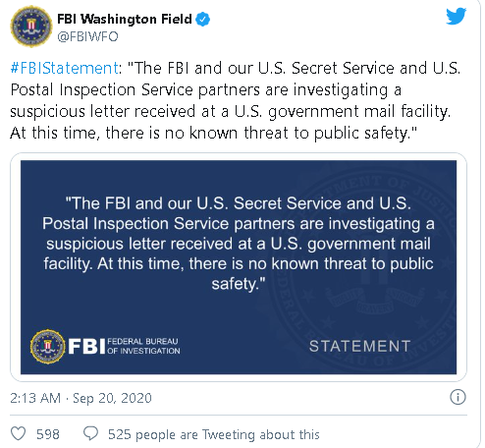Click the STATEMENT label in the image
Image resolution: width=485 pixels, height=448 pixels.
tap(359, 346)
